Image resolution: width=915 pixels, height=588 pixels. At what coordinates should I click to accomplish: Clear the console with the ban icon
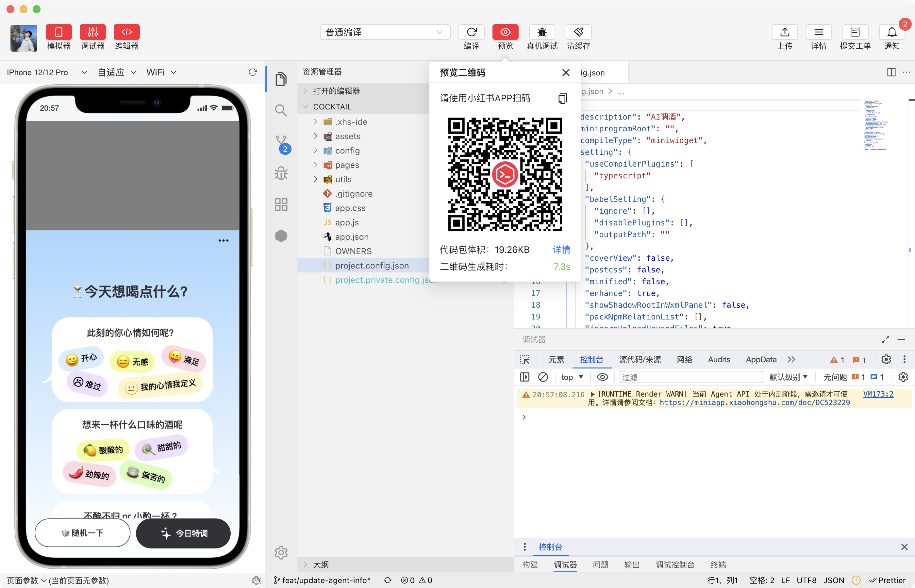(543, 377)
